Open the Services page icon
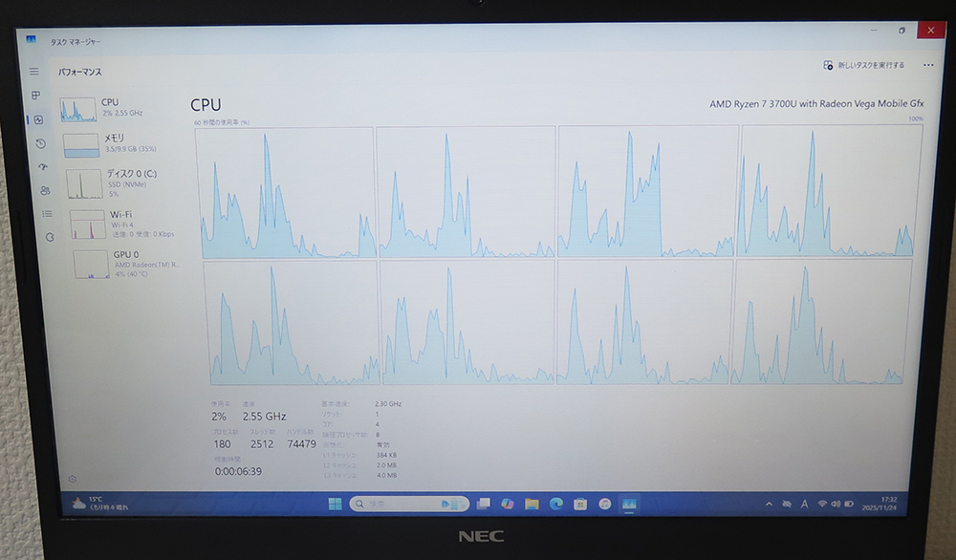 tap(50, 236)
